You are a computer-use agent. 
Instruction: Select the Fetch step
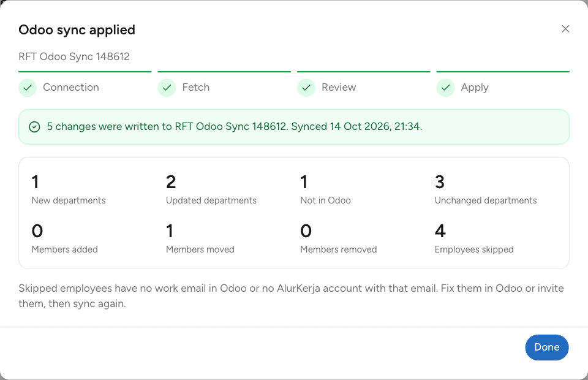[224, 85]
